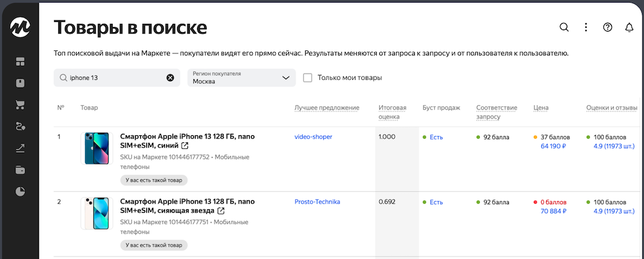Clear the 'iphone 13' search query
Image resolution: width=644 pixels, height=259 pixels.
point(170,78)
